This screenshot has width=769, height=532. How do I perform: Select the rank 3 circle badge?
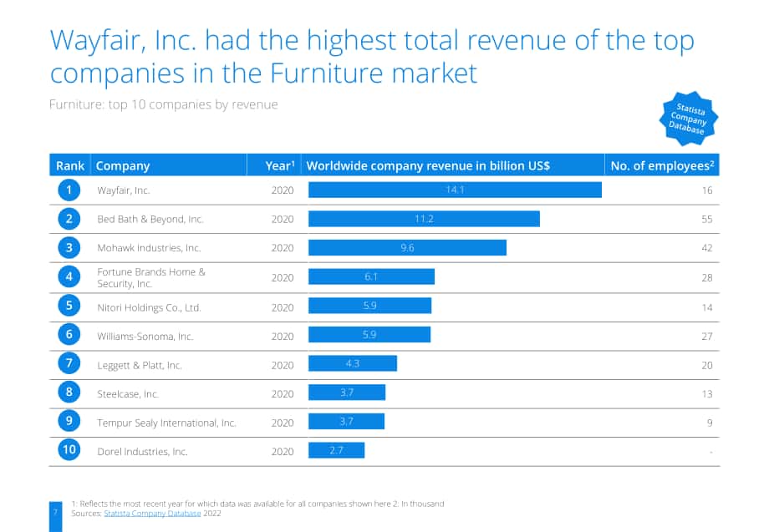(x=69, y=248)
